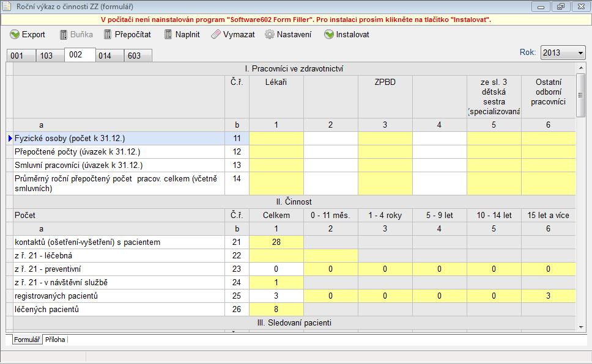This screenshot has height=364, width=592.
Task: Click Celkem value 1 in návštěvní službě row
Action: (276, 283)
